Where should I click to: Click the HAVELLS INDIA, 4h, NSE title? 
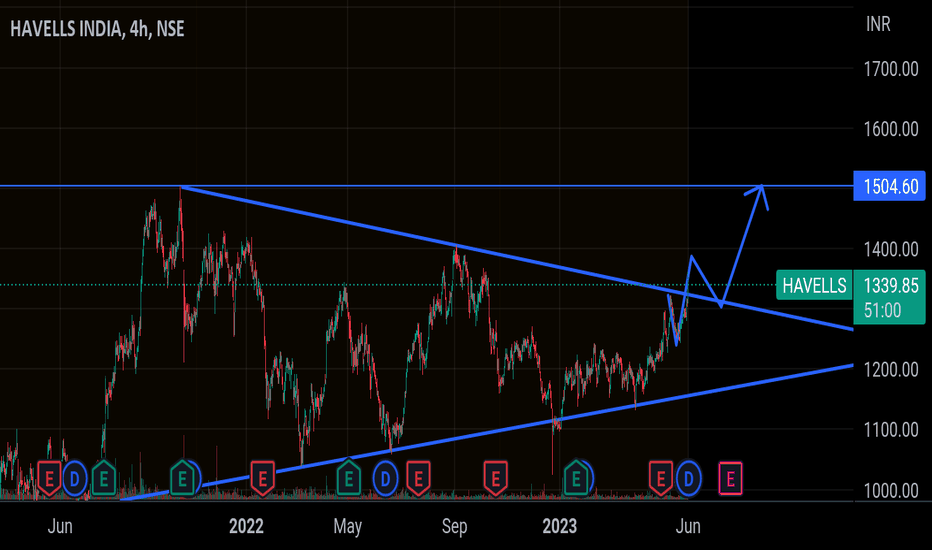(x=97, y=29)
